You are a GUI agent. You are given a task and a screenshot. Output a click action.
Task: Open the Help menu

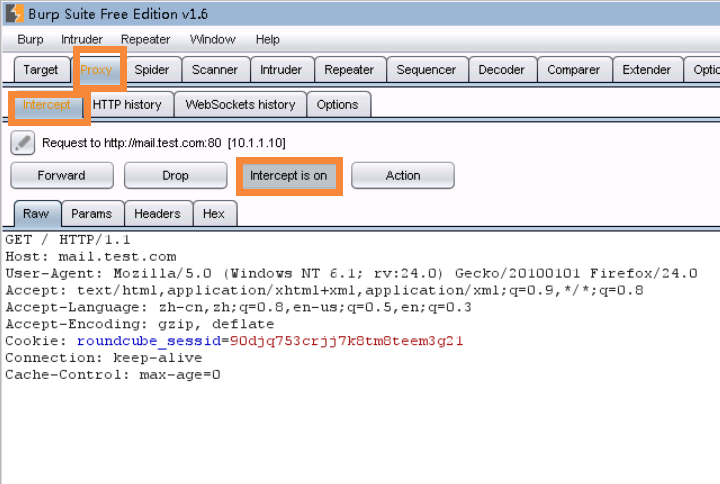tap(267, 39)
